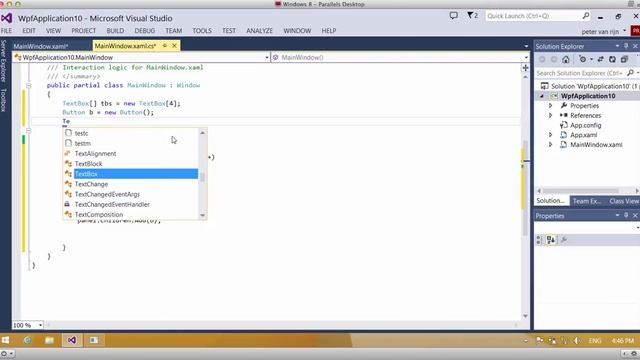The height and width of the screenshot is (360, 640).
Task: Click the Solution Explorer horizontal scrollbar thumb
Action: tap(581, 191)
